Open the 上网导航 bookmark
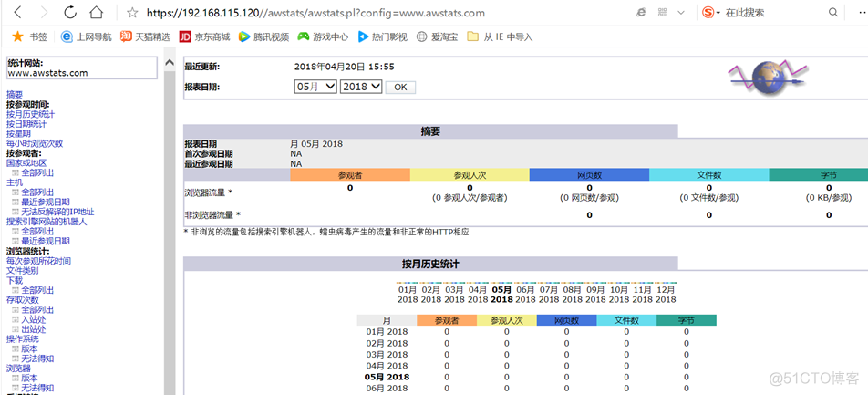Image resolution: width=868 pixels, height=395 pixels. (87, 37)
